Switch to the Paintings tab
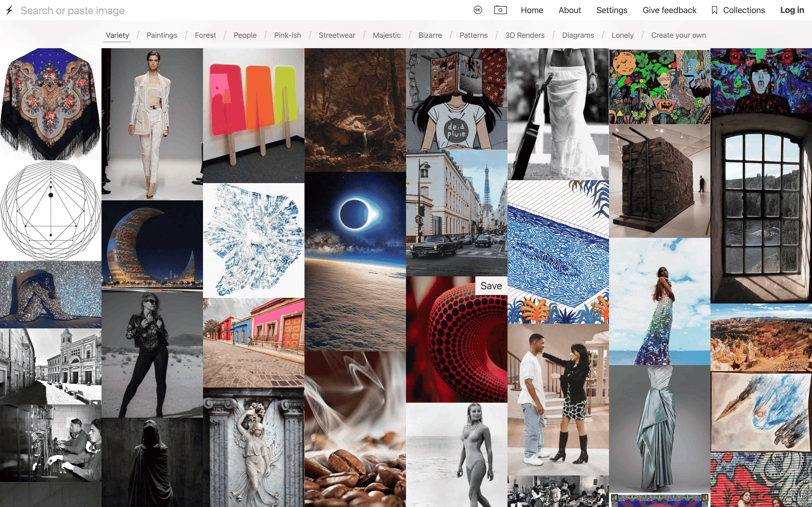 click(162, 35)
